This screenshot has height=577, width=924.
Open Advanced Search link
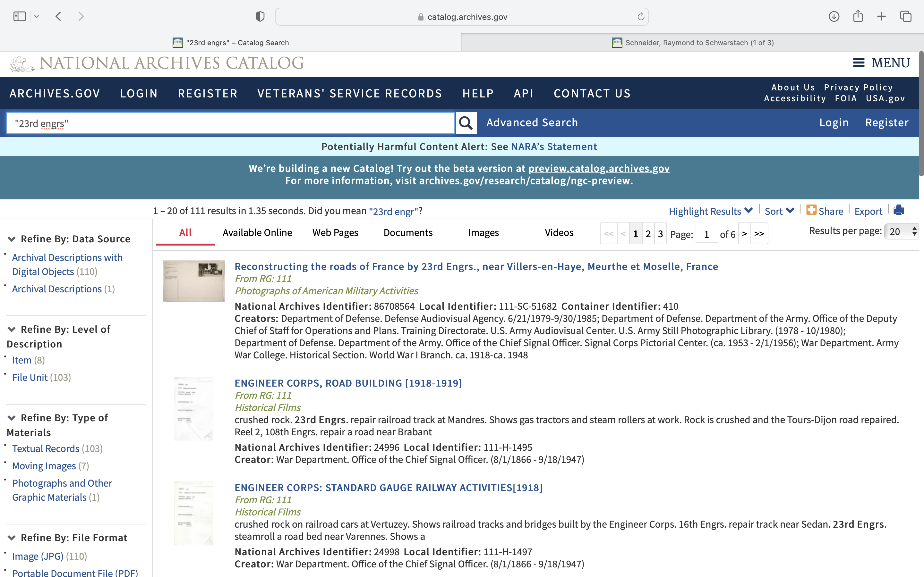[x=532, y=122]
